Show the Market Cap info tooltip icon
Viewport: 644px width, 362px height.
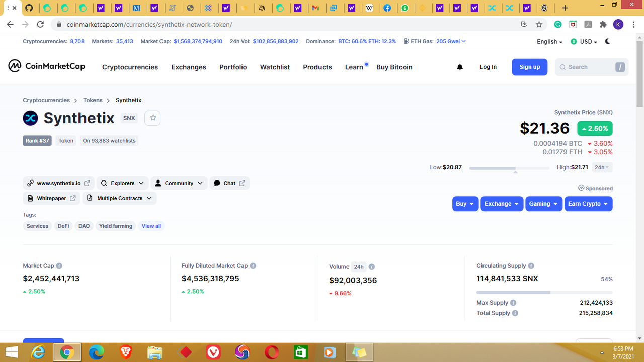59,266
